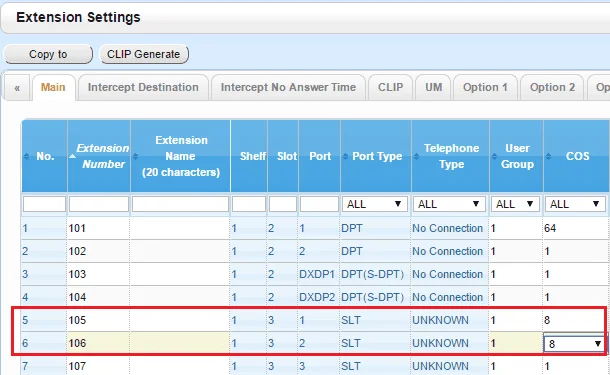Click DXDP1 port cell in row 103
The width and height of the screenshot is (610, 375).
pos(319,274)
